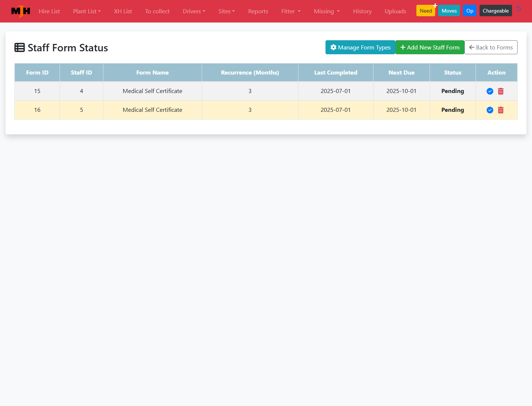Click the history clock icon in navbar

[x=519, y=9]
